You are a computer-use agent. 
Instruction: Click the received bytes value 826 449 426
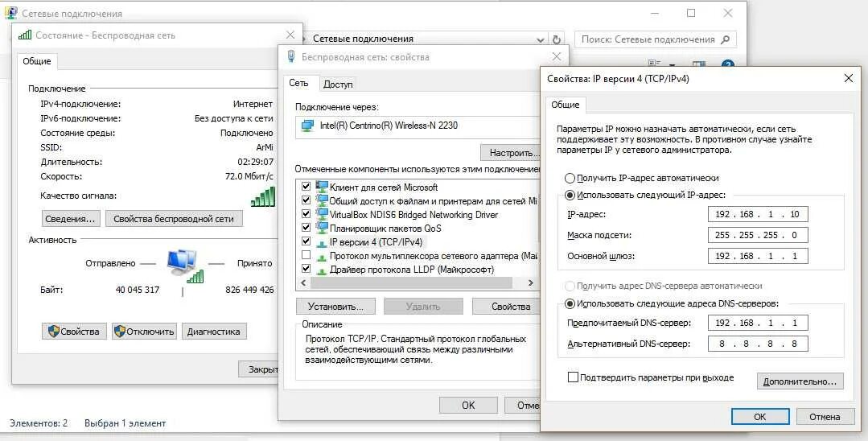pyautogui.click(x=249, y=289)
